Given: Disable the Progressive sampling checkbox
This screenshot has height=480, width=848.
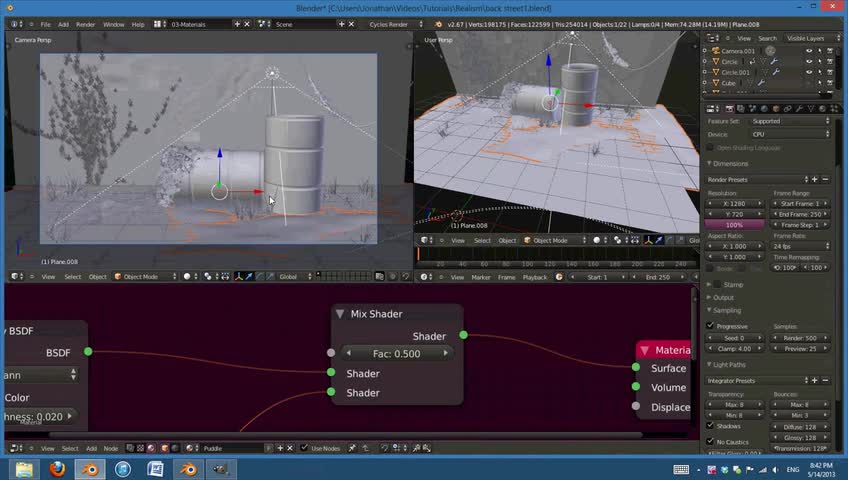Looking at the screenshot, I should 711,326.
